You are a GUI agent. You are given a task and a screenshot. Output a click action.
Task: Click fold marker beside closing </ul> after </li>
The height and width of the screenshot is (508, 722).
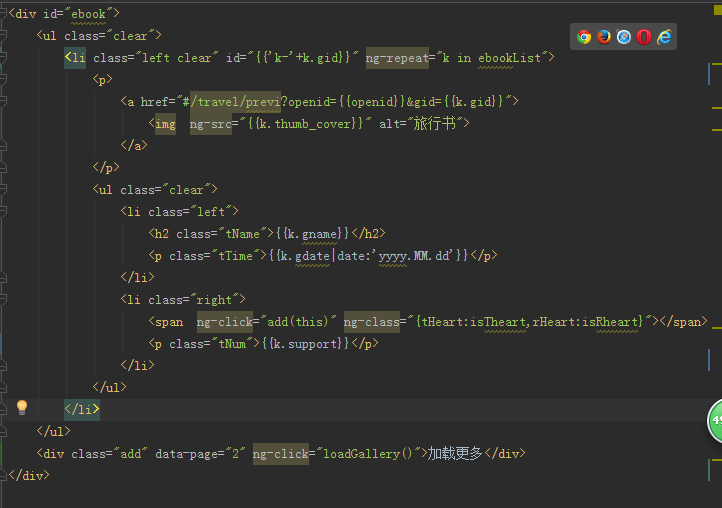pyautogui.click(x=3, y=432)
